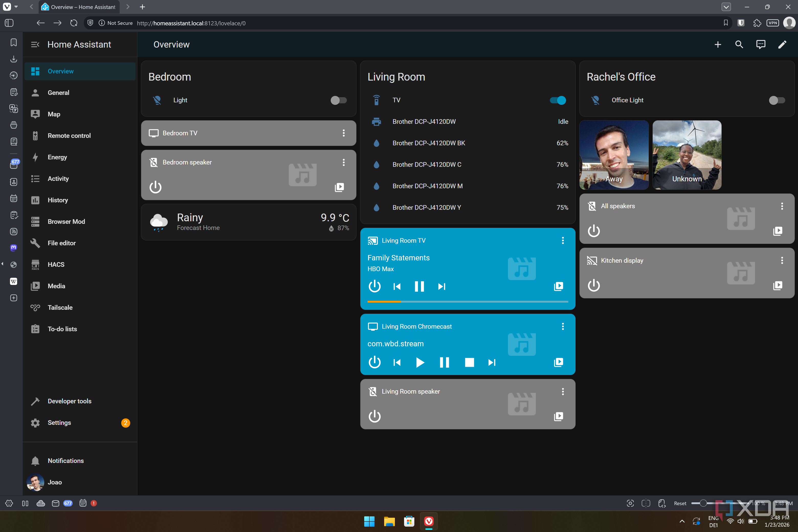Open General in the sidebar
Viewport: 798px width, 532px height.
point(80,93)
